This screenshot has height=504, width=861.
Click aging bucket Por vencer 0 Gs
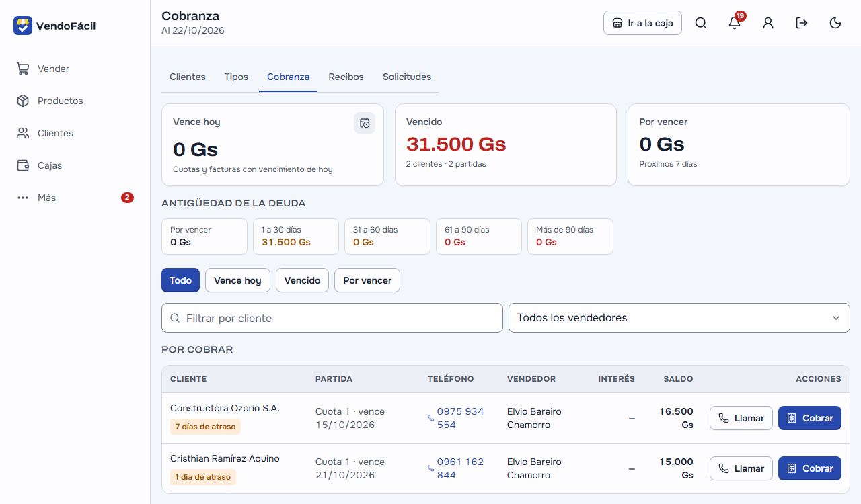point(204,237)
